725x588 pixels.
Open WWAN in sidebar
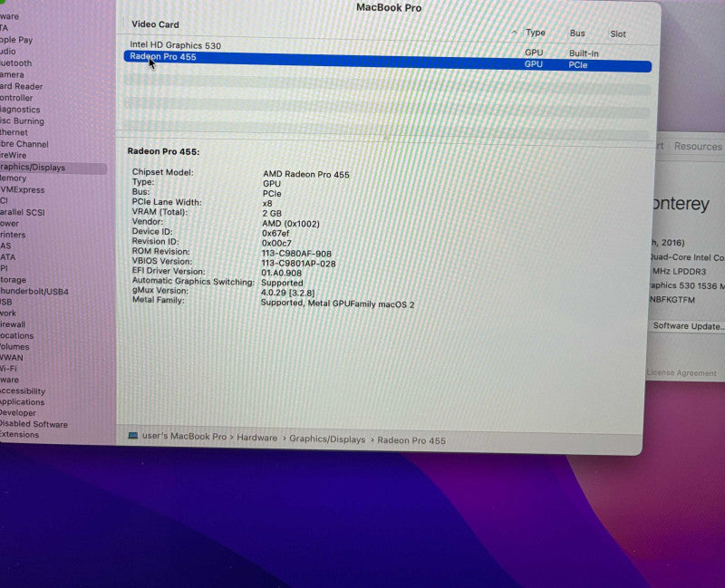12,358
